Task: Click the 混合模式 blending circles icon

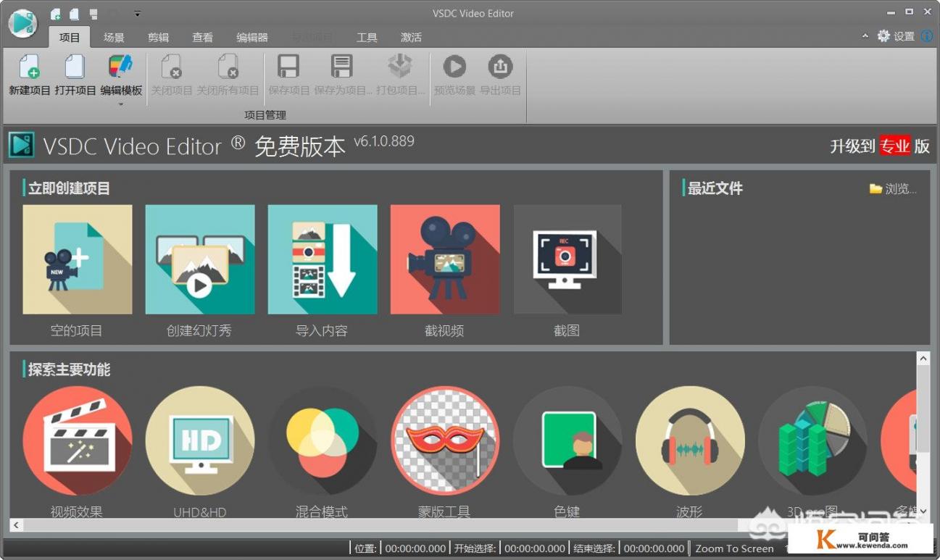Action: (x=322, y=440)
